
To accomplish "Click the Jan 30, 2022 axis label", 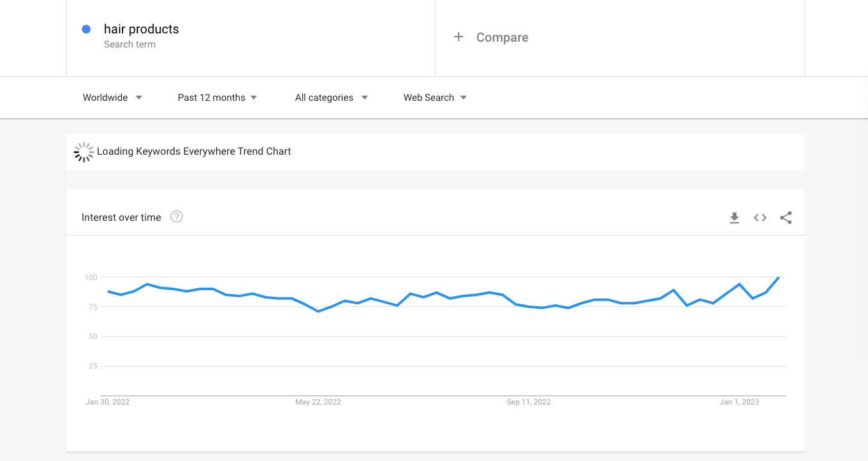I will tap(108, 402).
